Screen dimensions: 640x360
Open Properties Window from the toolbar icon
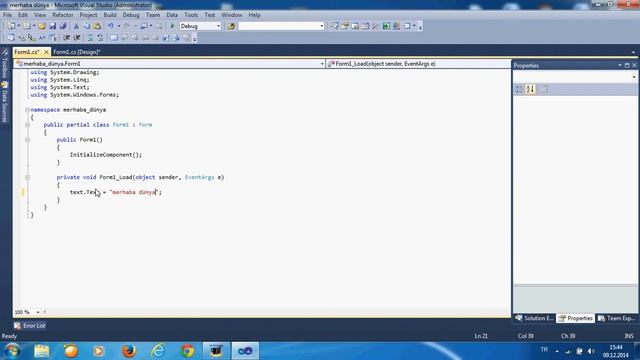click(x=345, y=26)
